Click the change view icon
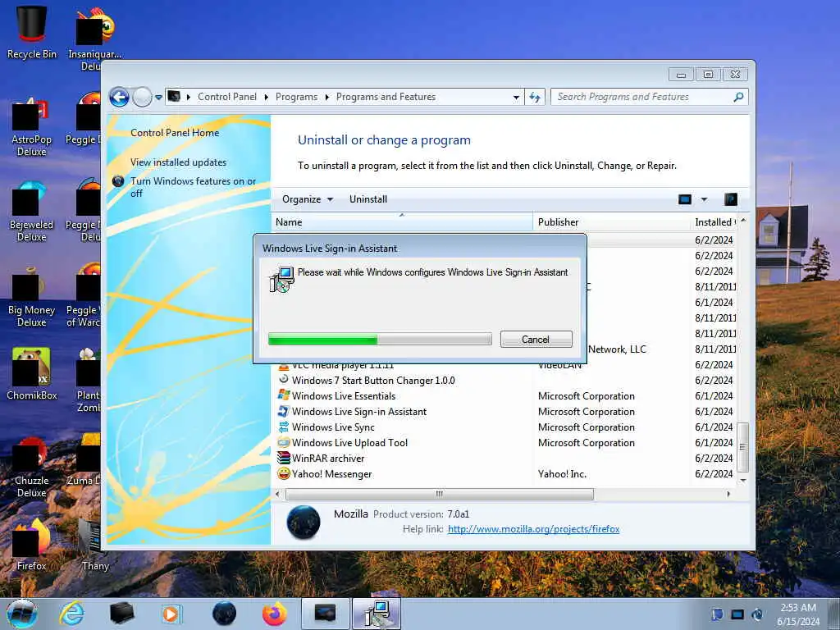The image size is (840, 630). click(685, 199)
